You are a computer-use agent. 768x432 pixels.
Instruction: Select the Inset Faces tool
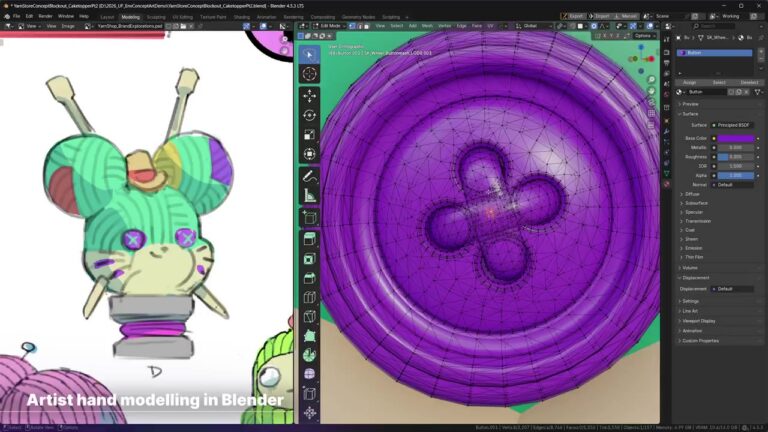click(309, 259)
